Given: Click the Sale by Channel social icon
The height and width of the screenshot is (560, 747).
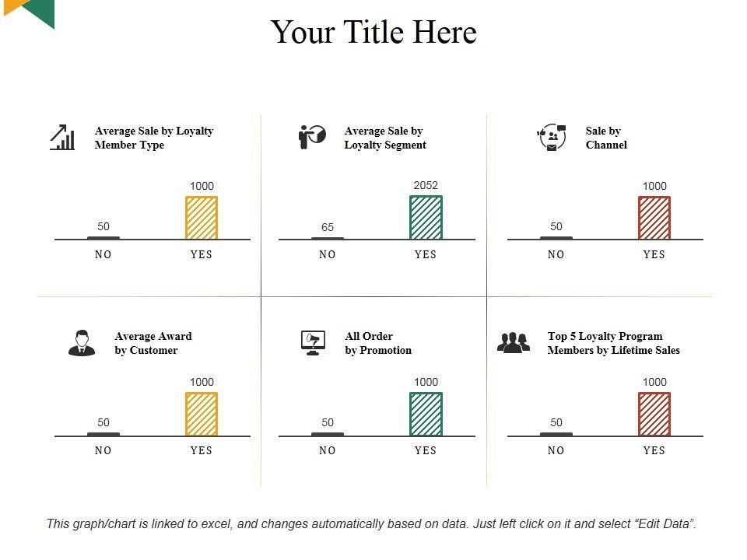Looking at the screenshot, I should [x=552, y=138].
